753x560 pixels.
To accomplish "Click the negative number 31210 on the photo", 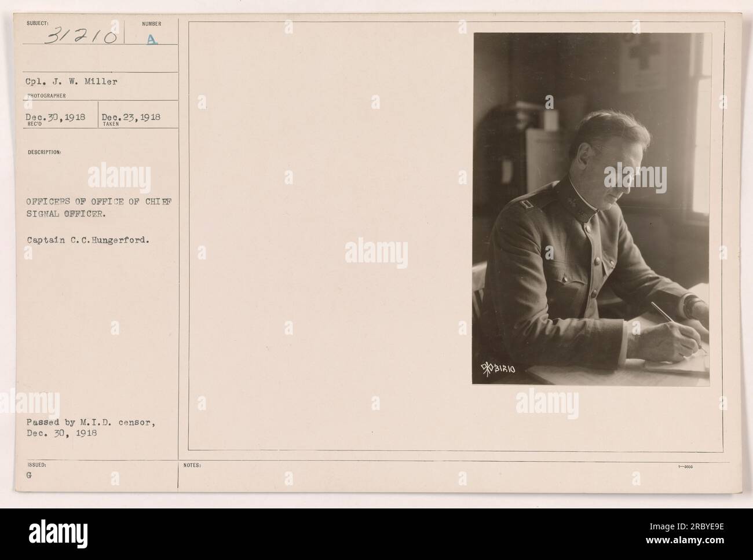I will (x=500, y=368).
